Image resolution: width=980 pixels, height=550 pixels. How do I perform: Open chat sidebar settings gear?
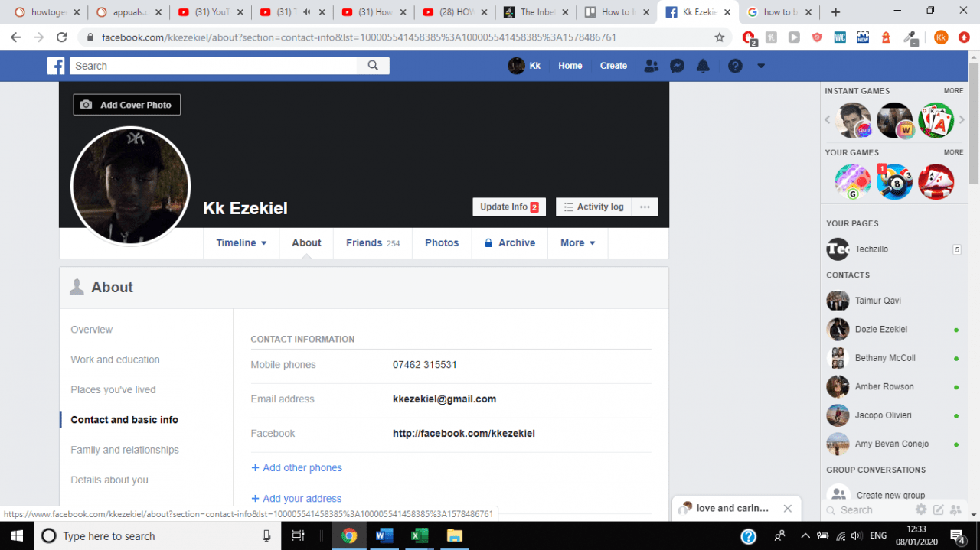[921, 509]
